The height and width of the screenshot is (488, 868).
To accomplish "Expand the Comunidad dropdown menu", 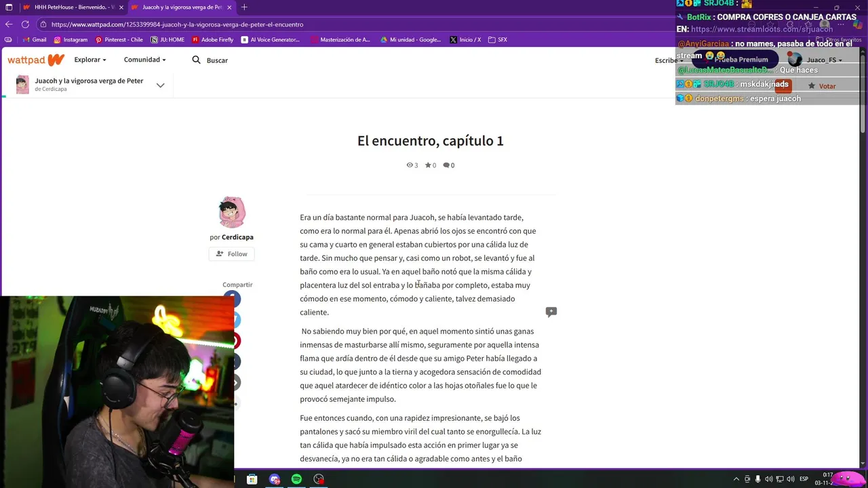I will (144, 60).
